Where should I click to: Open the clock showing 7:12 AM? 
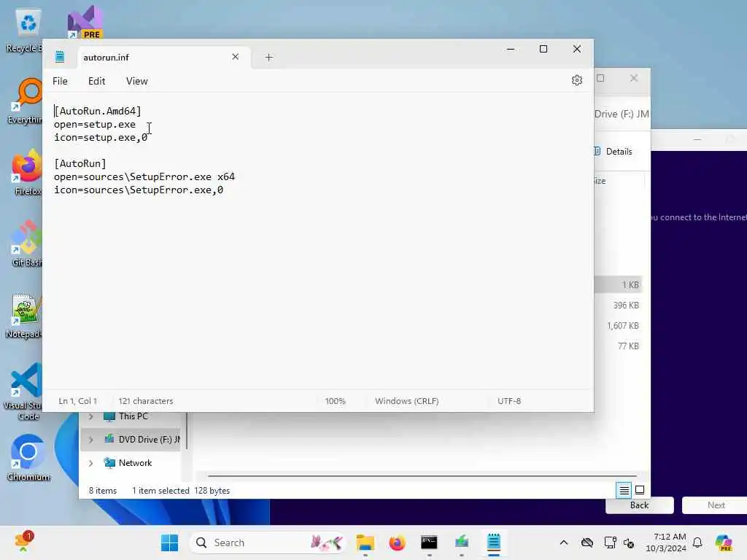coord(665,542)
